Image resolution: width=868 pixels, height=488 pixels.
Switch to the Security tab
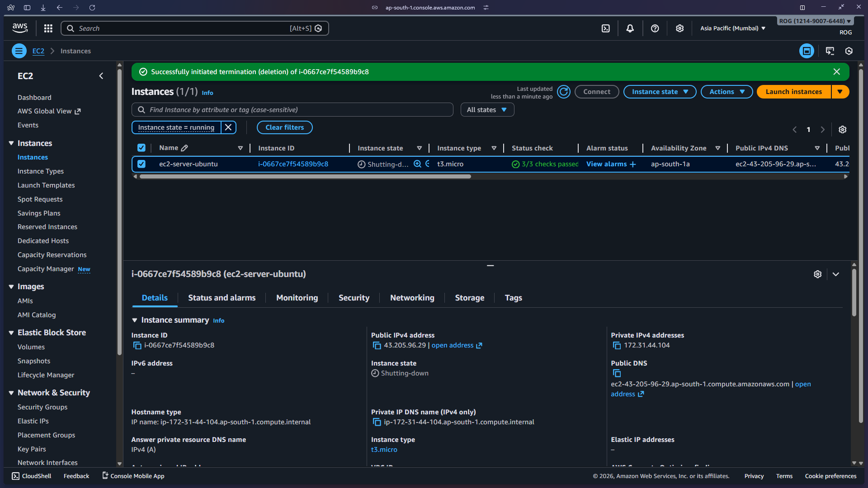(x=354, y=298)
